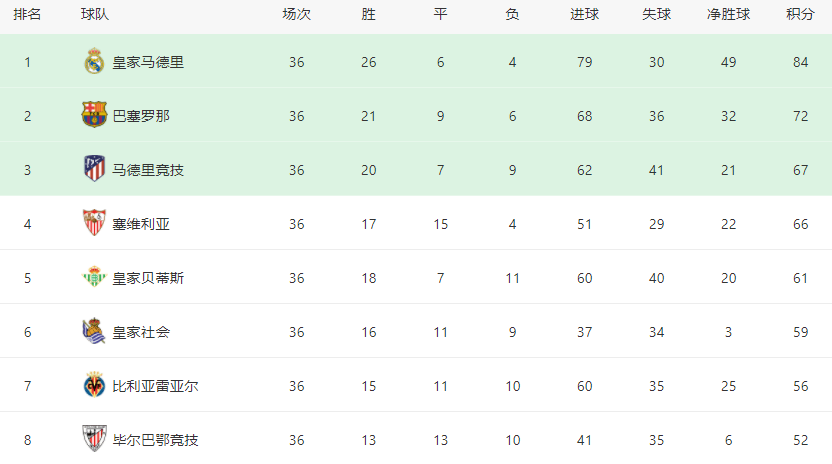This screenshot has height=464, width=832.
Task: Click the Atletico Madrid crest icon
Action: tap(94, 169)
